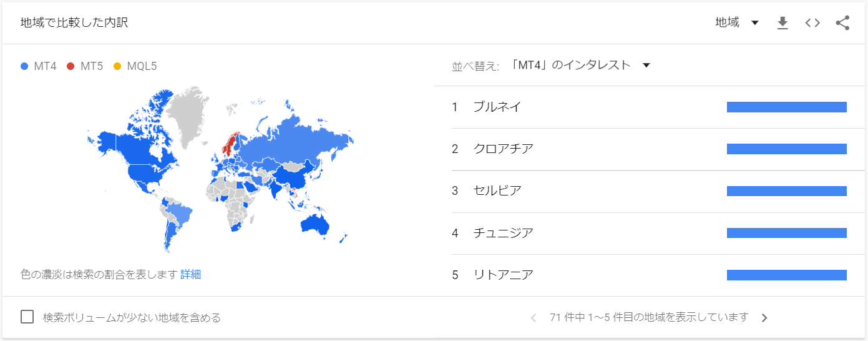Image resolution: width=868 pixels, height=341 pixels.
Task: Expand the 「MT4」のインタレスト sort dropdown
Action: tap(580, 66)
